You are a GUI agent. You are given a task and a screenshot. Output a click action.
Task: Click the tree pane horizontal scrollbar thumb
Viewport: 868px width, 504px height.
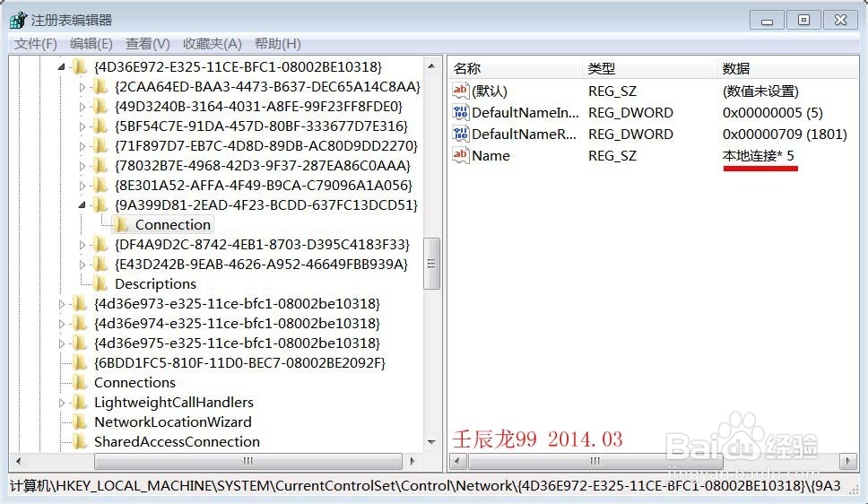point(248,461)
